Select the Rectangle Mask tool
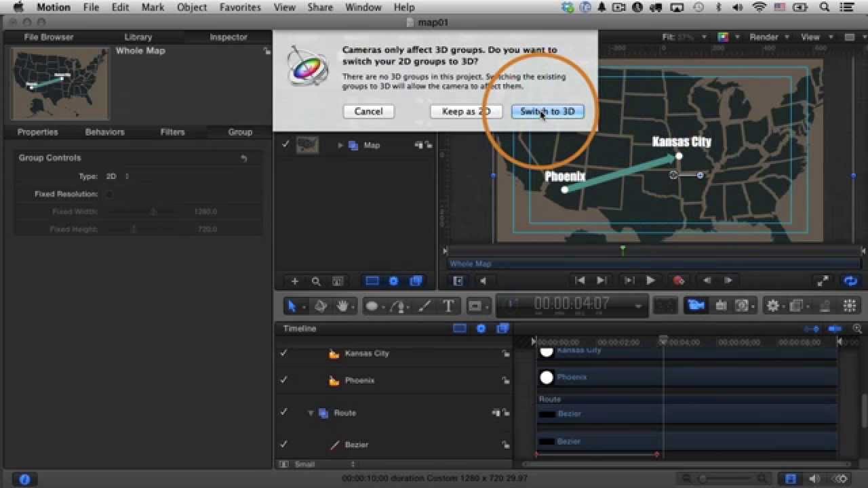This screenshot has width=868, height=488. click(475, 306)
